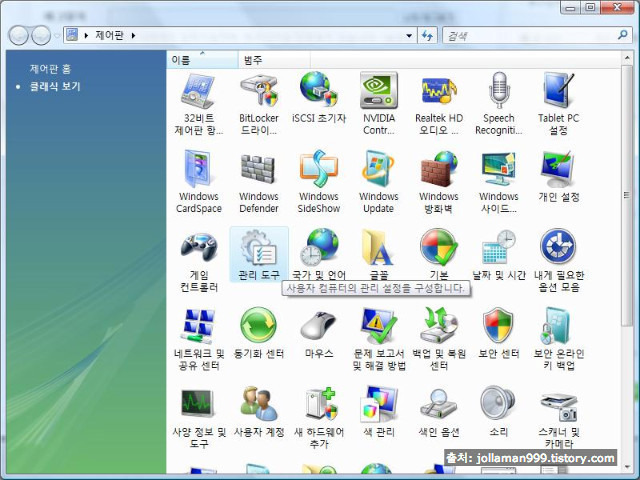Viewport: 640px width, 480px height.
Task: Click the arrow before 제어판 in breadcrumb
Action: click(86, 36)
